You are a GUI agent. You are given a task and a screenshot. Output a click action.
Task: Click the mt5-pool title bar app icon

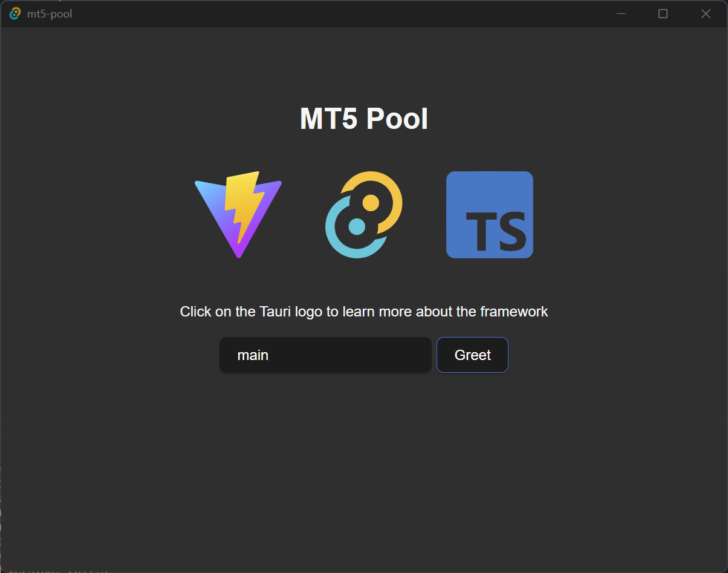(15, 13)
